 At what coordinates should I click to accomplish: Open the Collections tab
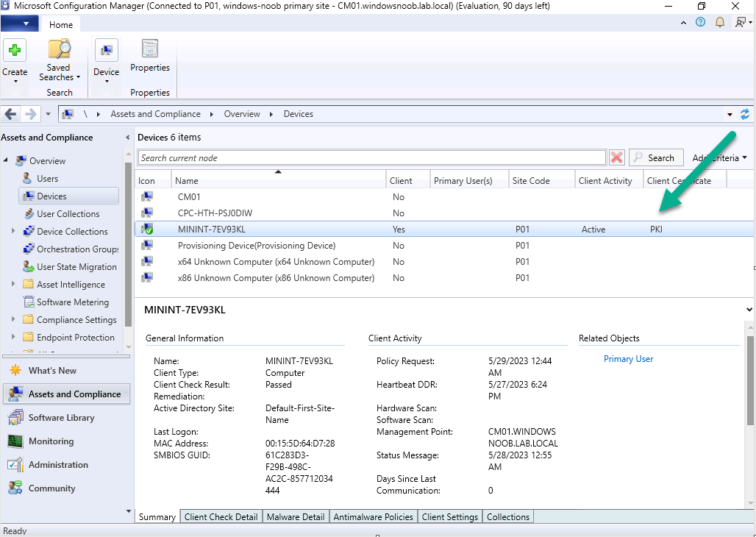tap(508, 516)
